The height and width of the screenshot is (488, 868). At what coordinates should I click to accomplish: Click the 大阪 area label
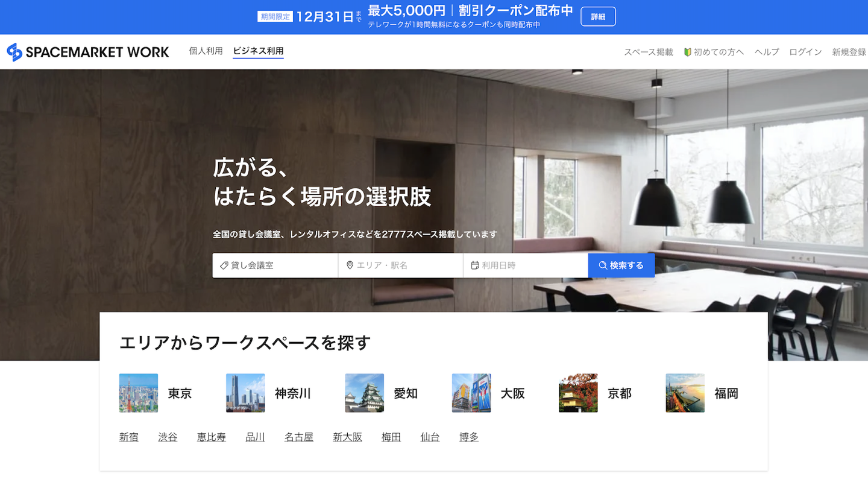tap(513, 393)
